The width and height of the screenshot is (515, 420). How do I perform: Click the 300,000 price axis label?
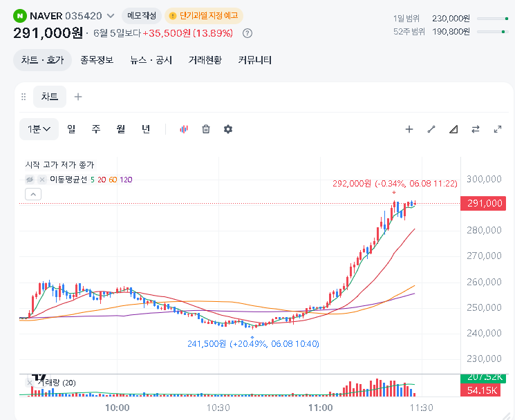484,179
